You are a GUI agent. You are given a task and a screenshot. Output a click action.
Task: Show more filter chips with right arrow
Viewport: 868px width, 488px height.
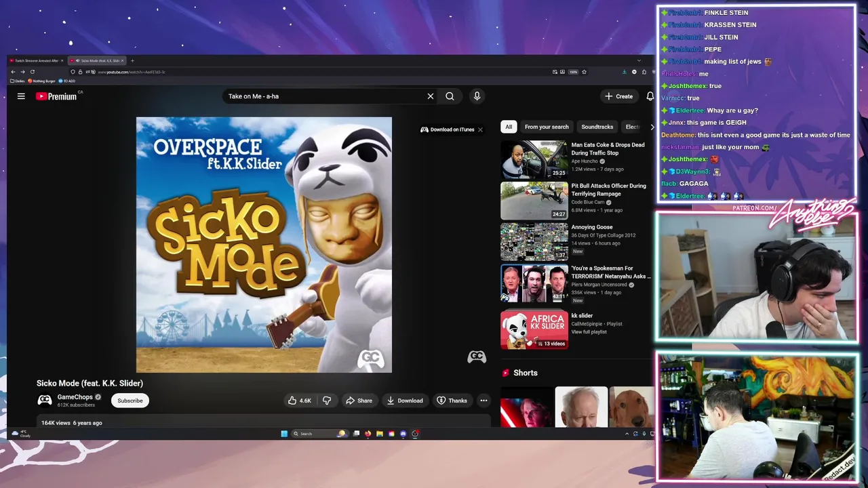[652, 127]
